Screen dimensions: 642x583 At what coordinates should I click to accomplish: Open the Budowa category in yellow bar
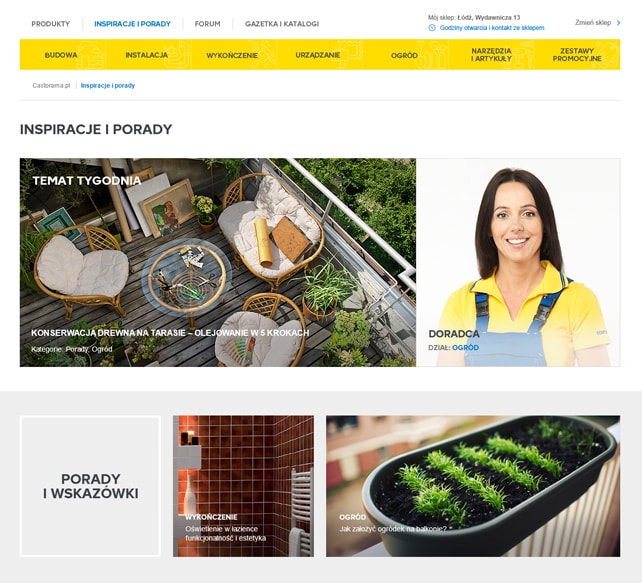click(61, 55)
